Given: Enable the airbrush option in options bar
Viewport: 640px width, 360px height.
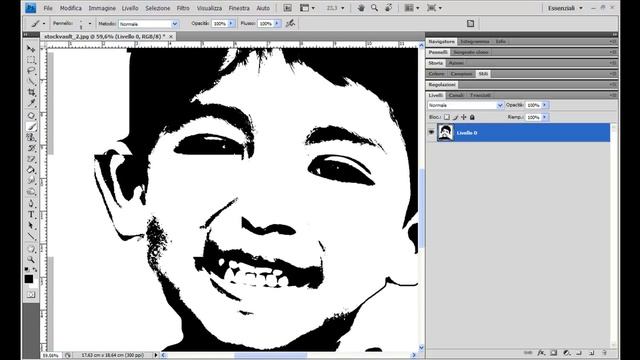Looking at the screenshot, I should coord(290,24).
